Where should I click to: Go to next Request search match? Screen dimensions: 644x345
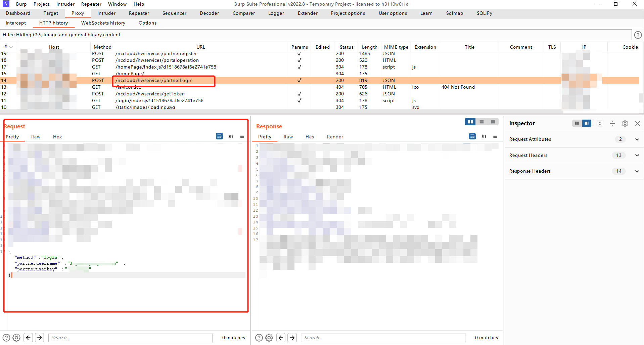40,338
